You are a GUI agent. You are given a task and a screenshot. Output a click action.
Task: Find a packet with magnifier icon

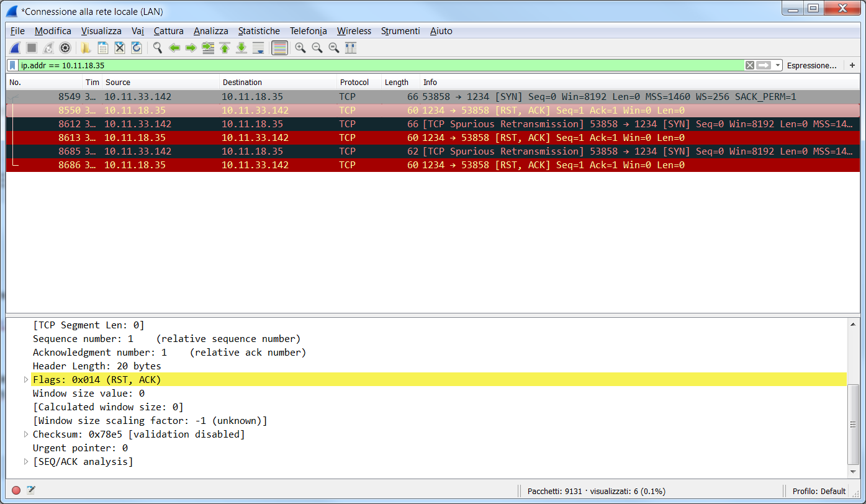point(158,48)
